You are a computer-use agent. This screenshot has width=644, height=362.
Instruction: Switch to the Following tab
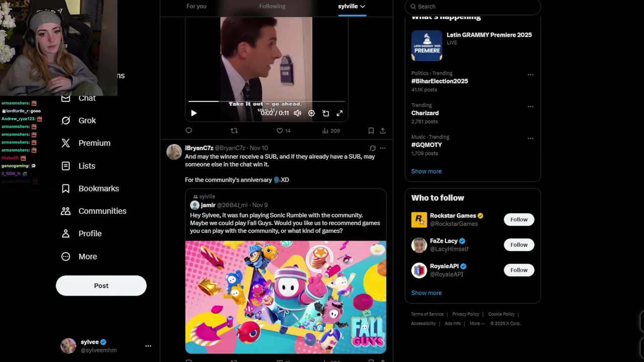click(272, 6)
